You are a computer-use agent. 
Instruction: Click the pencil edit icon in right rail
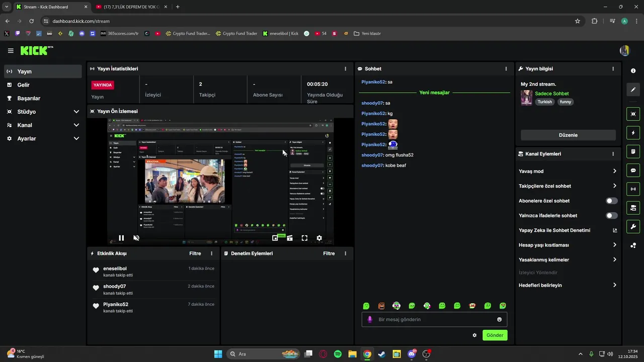pos(633,89)
